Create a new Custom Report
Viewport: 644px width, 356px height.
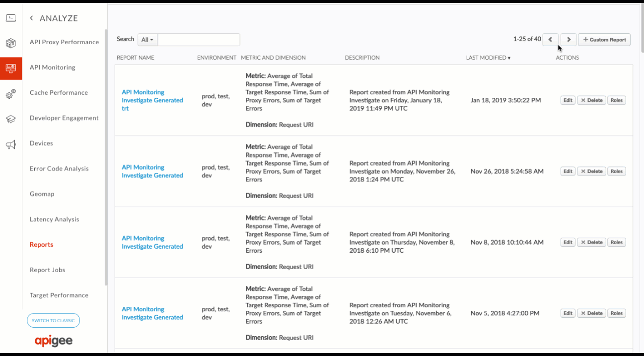click(604, 40)
